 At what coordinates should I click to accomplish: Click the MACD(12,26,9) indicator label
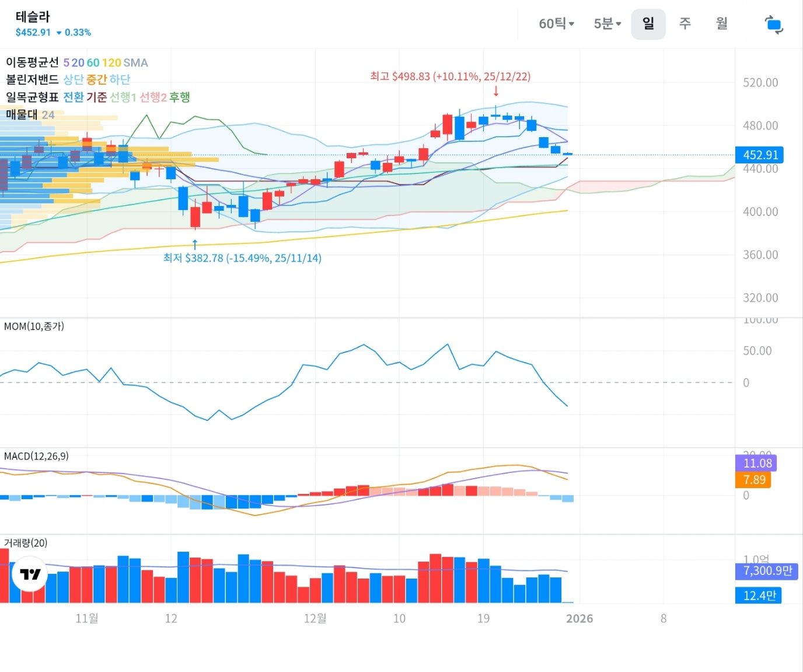click(36, 456)
